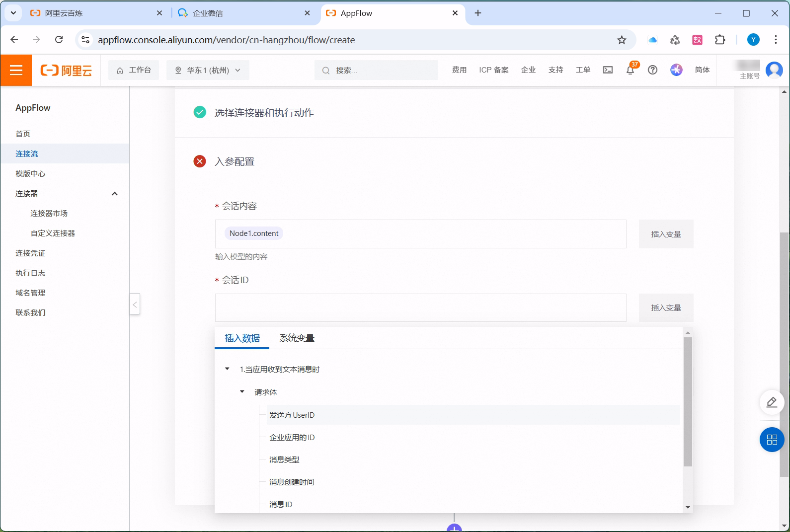Open the region dropdown 华东1 (杭州)
The width and height of the screenshot is (790, 532).
click(x=208, y=70)
